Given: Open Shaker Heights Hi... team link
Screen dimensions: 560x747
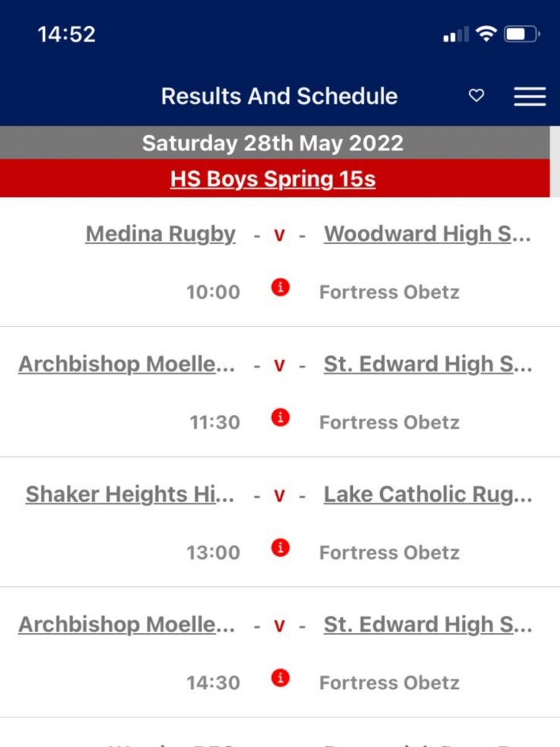Looking at the screenshot, I should (x=130, y=494).
